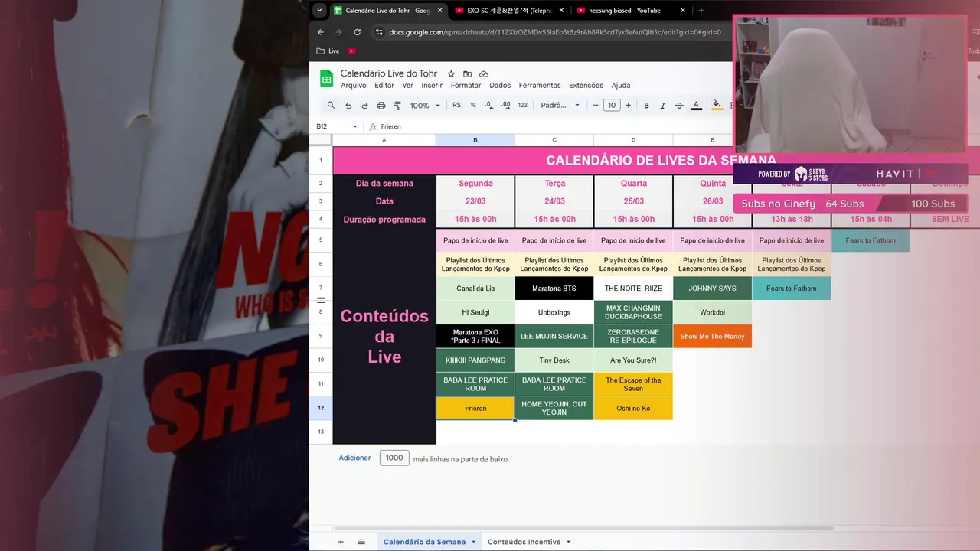
Task: Toggle bold formatting
Action: (646, 106)
